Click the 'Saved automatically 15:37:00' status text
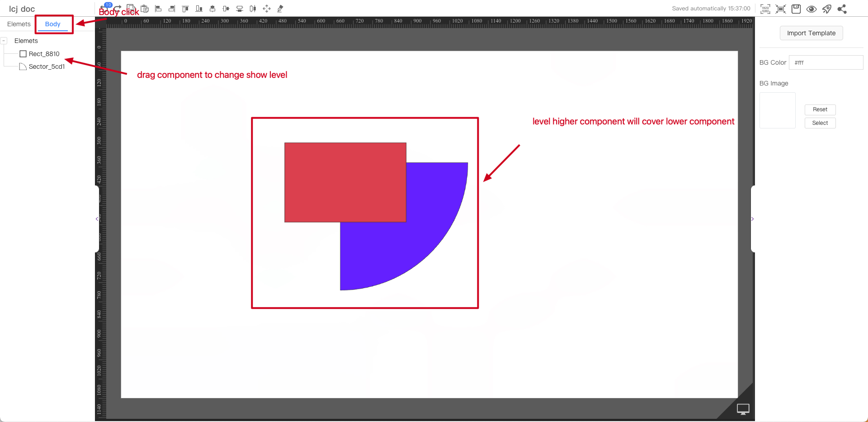Screen dimensions: 868x422 [711, 9]
